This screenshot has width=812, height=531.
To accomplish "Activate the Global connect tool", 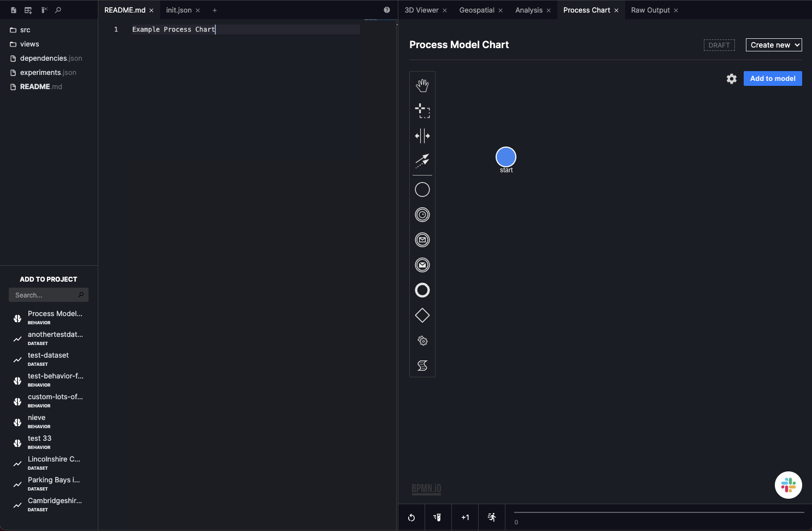I will (422, 161).
